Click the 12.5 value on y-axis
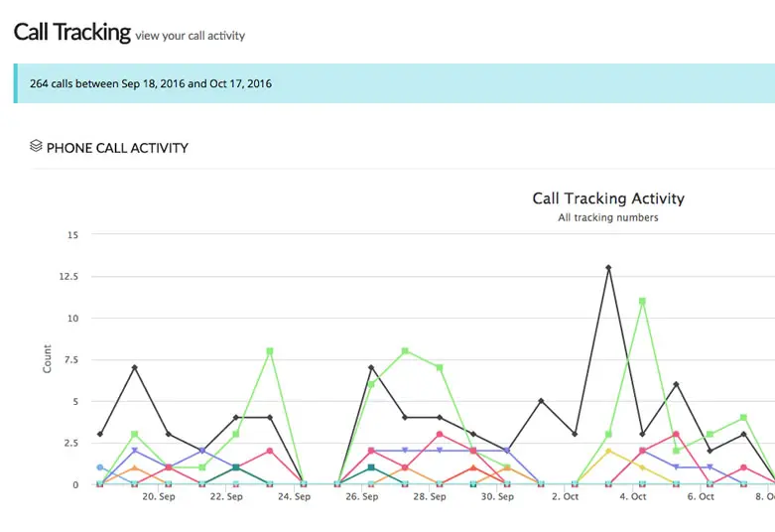775x532 pixels. tap(68, 277)
